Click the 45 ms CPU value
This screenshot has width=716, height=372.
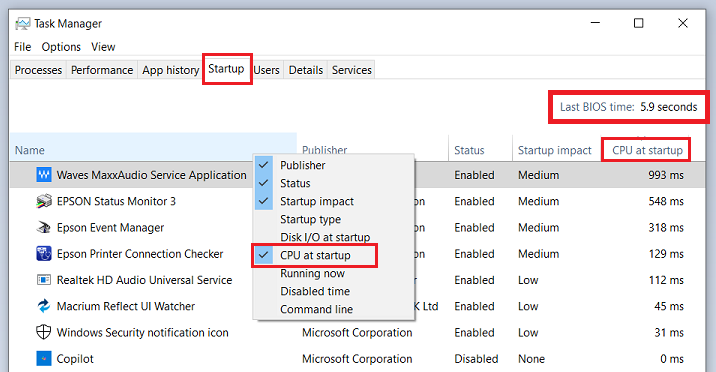point(669,306)
